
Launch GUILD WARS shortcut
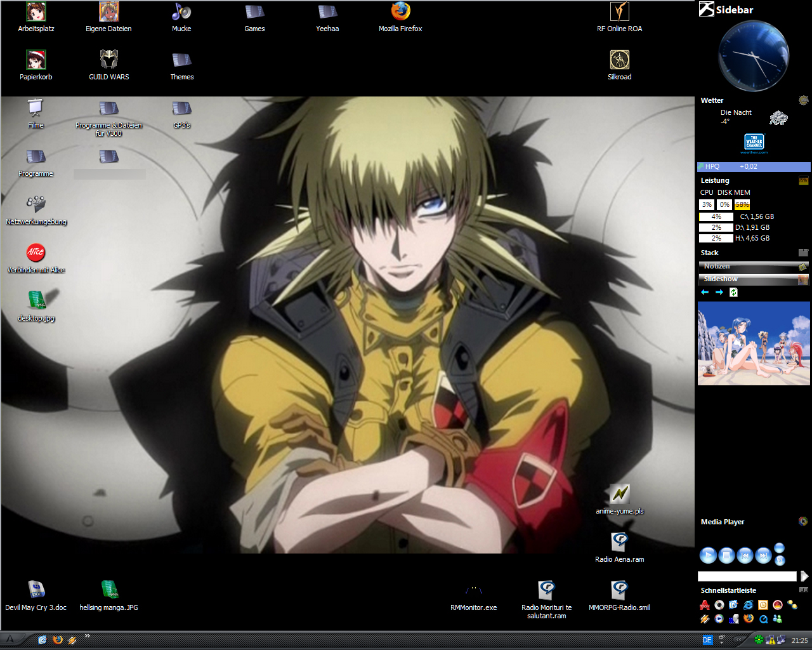109,65
